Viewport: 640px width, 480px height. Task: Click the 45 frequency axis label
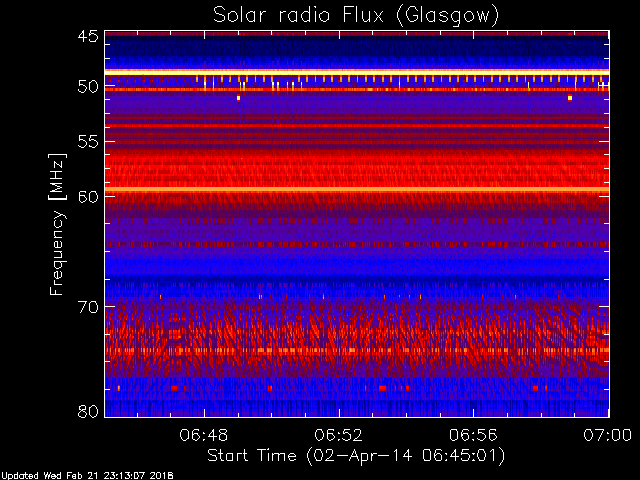pyautogui.click(x=88, y=37)
